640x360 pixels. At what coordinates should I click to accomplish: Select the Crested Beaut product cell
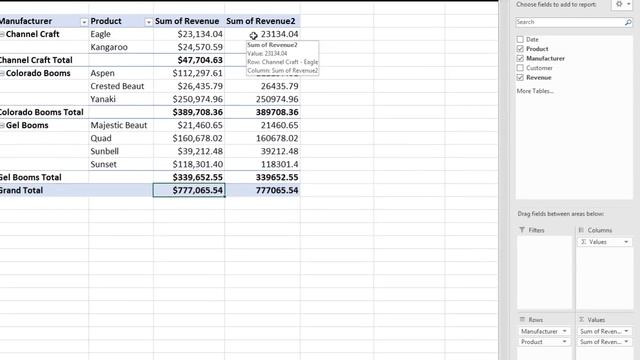point(121,87)
